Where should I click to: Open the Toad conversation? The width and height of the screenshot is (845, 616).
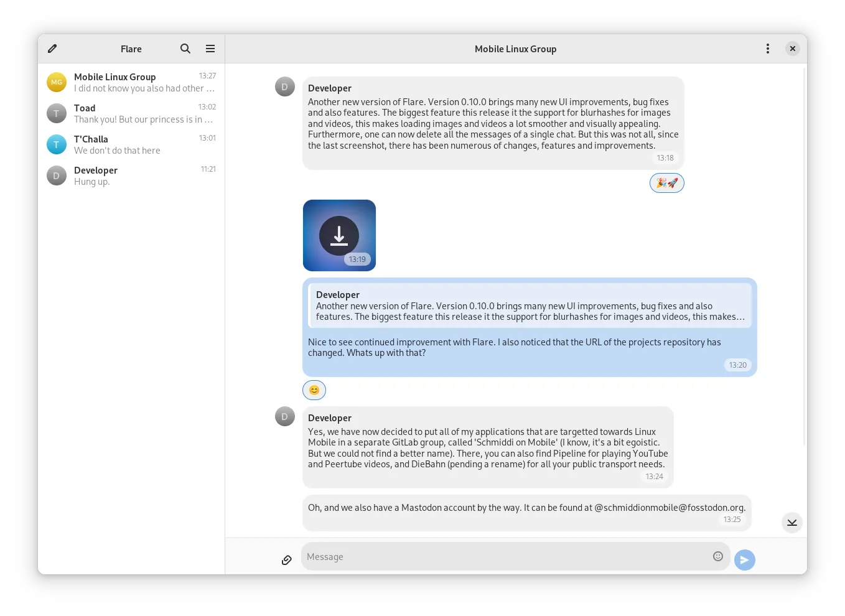131,113
